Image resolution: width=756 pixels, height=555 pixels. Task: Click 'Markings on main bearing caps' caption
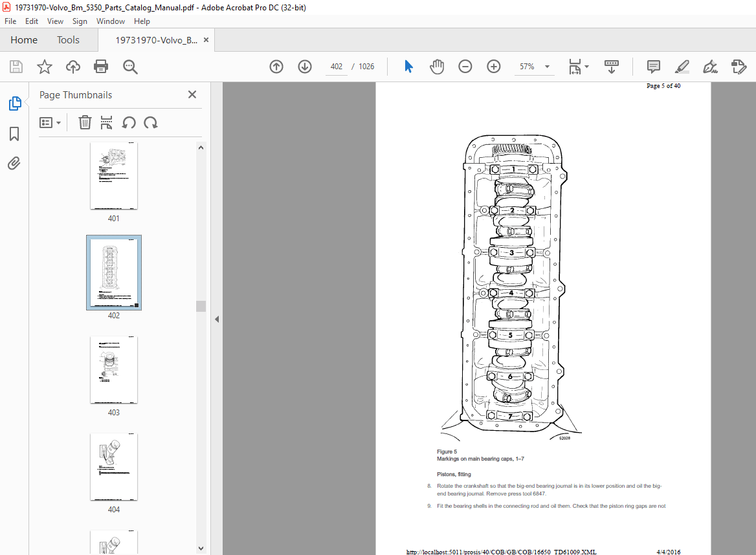(x=480, y=459)
